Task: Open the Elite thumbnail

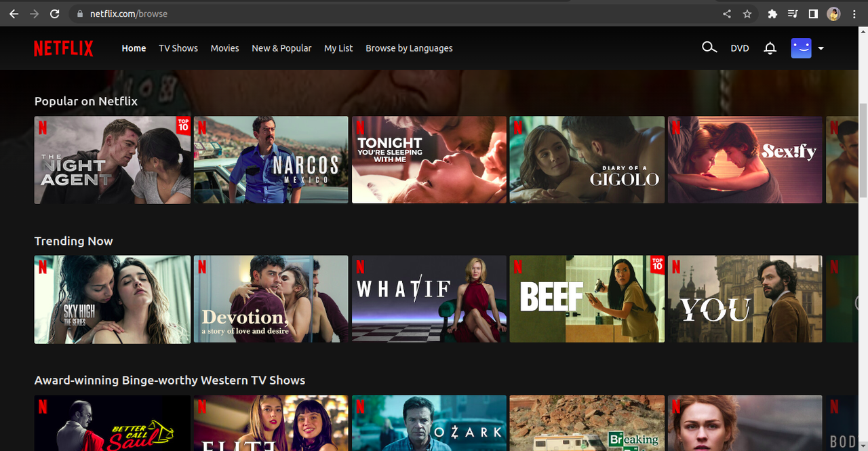Action: coord(271,423)
